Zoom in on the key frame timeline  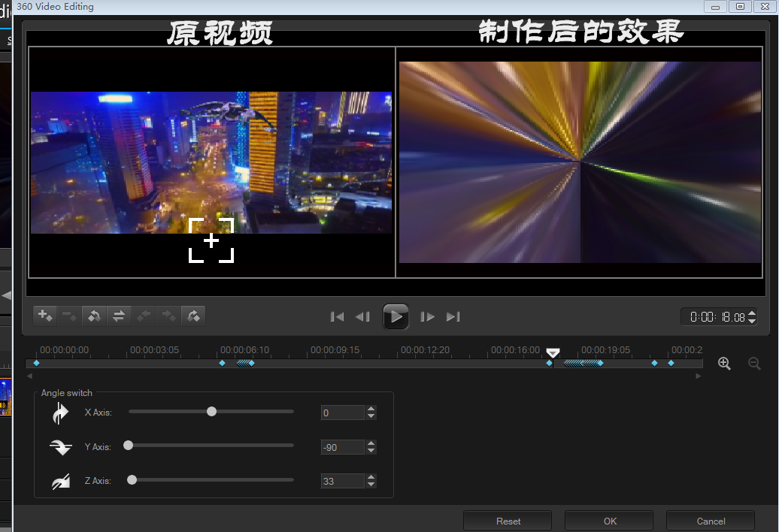click(724, 363)
